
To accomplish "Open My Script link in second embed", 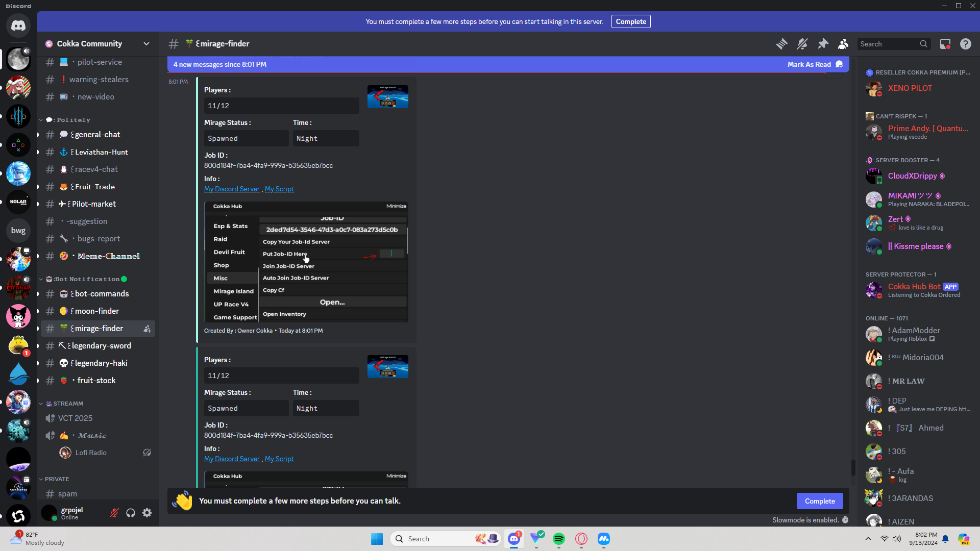I will tap(279, 459).
